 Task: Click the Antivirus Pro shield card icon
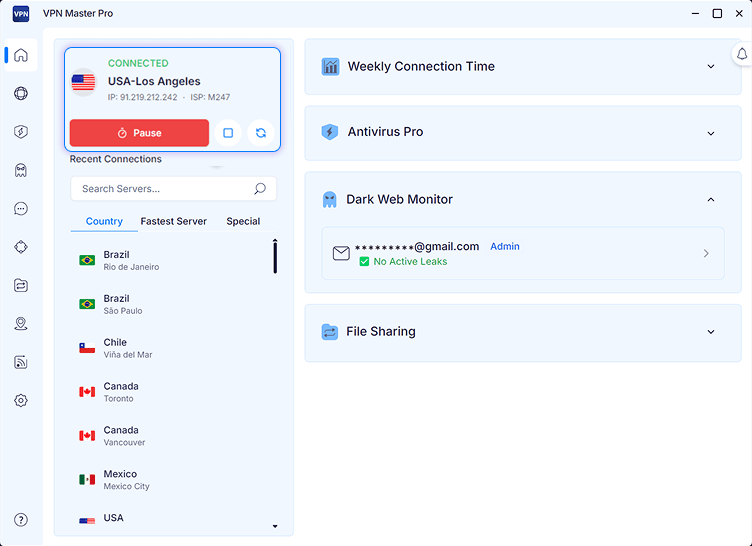329,132
